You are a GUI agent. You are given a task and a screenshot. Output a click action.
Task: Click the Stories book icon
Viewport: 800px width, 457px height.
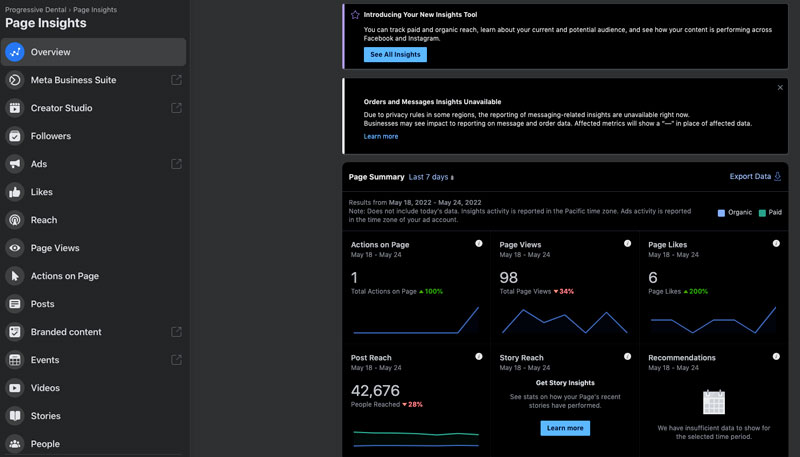15,416
